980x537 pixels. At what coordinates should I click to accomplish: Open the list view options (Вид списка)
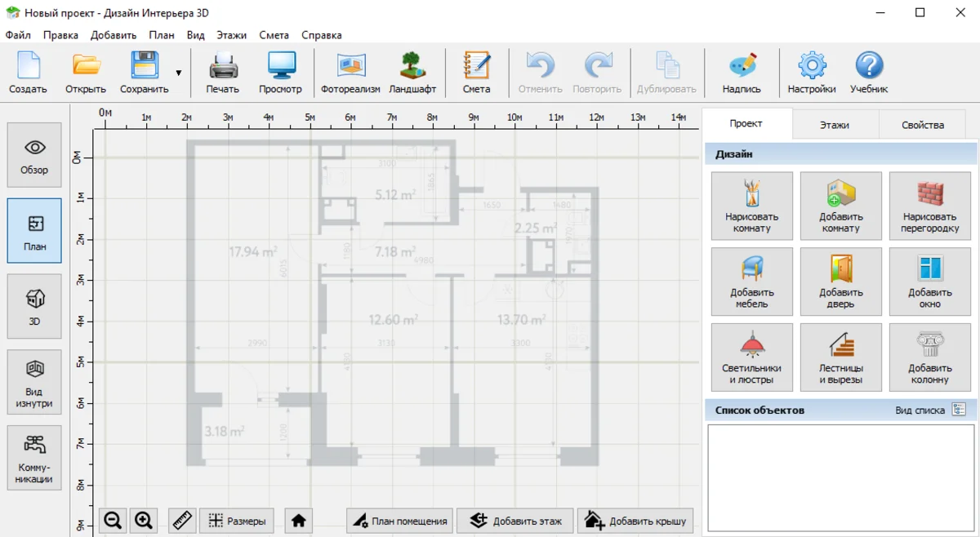(959, 410)
